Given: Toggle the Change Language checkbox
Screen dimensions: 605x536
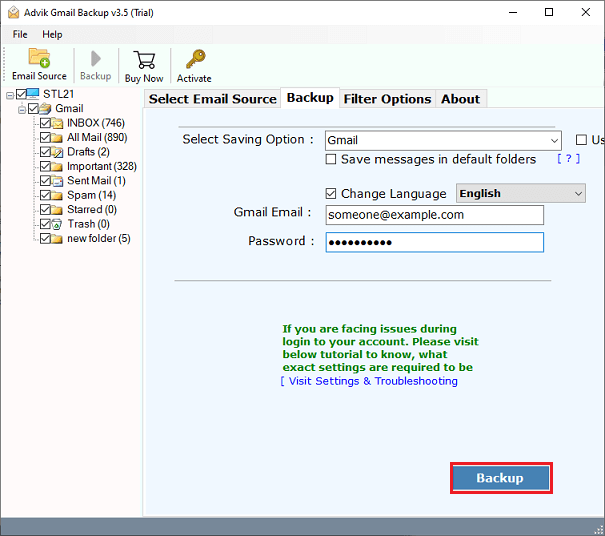Looking at the screenshot, I should coord(331,193).
